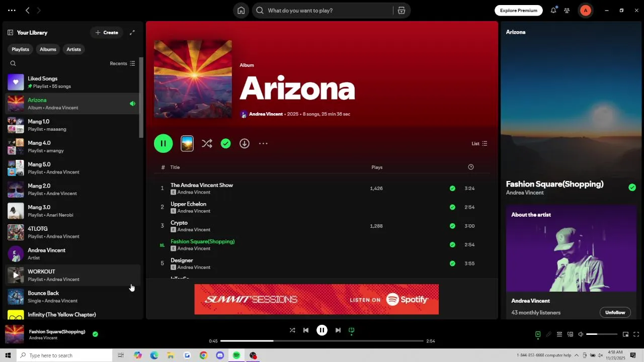Open Friend Activity icon

[567, 11]
